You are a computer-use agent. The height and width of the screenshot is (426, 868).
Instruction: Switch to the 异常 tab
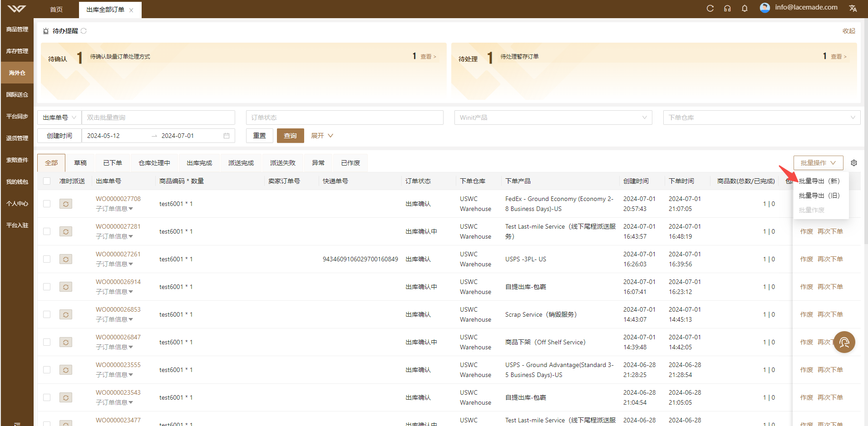318,163
